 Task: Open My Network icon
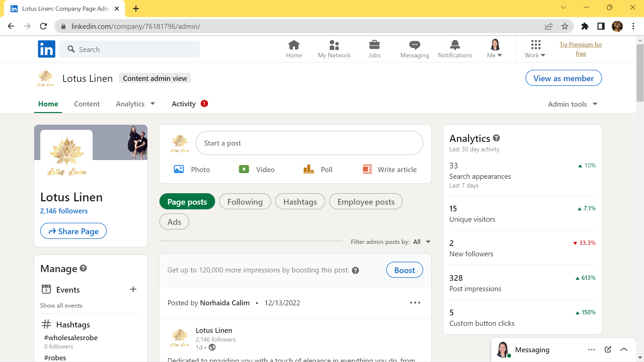(334, 45)
